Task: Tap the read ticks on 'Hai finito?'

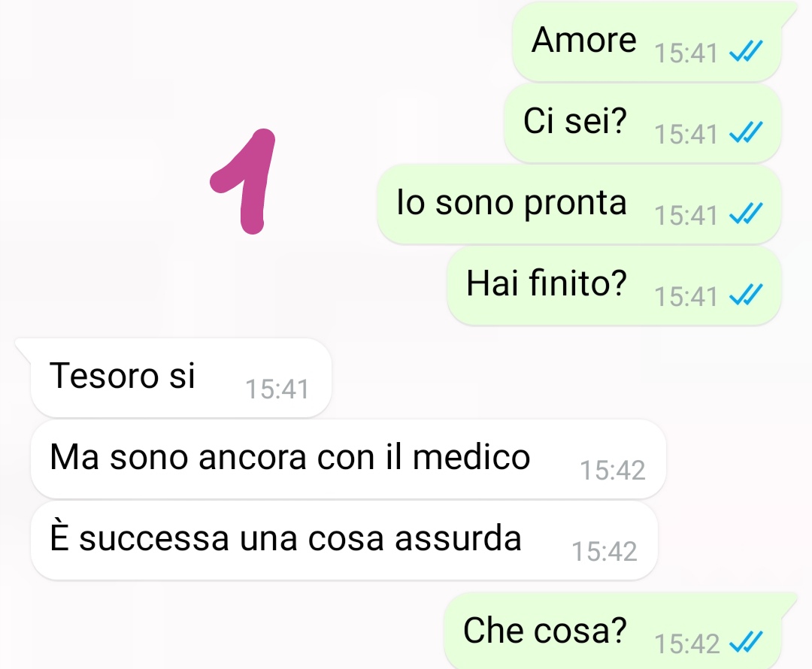Action: (746, 295)
